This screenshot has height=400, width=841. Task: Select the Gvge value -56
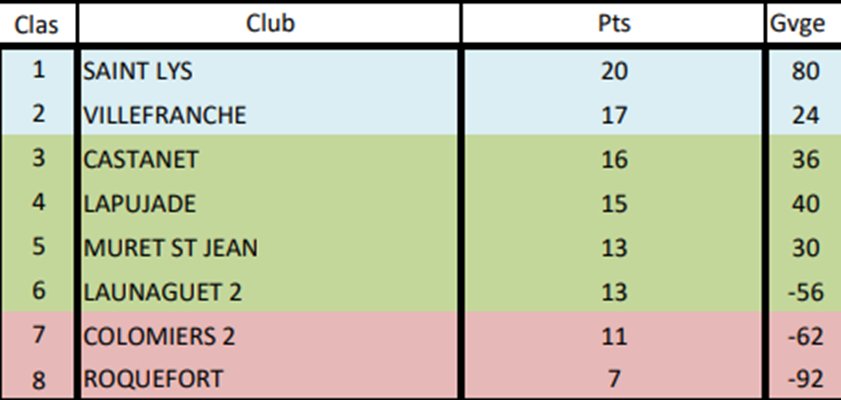pyautogui.click(x=802, y=291)
